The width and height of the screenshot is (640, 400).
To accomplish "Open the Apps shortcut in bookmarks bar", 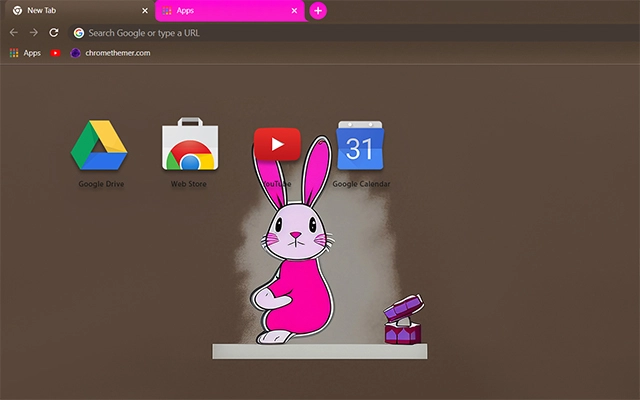I will (25, 53).
